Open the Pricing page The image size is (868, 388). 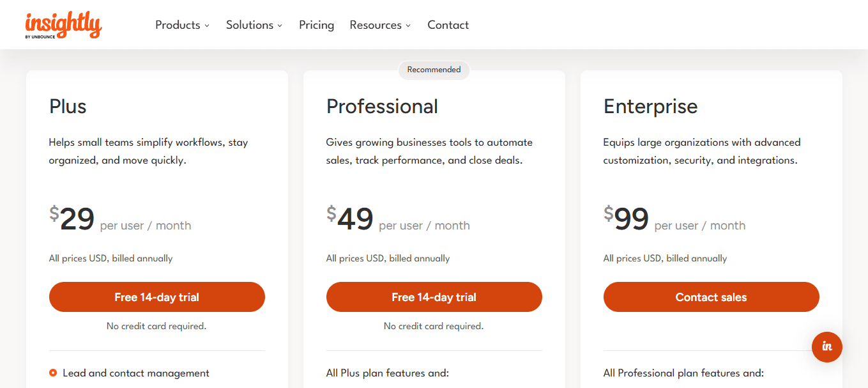[316, 25]
